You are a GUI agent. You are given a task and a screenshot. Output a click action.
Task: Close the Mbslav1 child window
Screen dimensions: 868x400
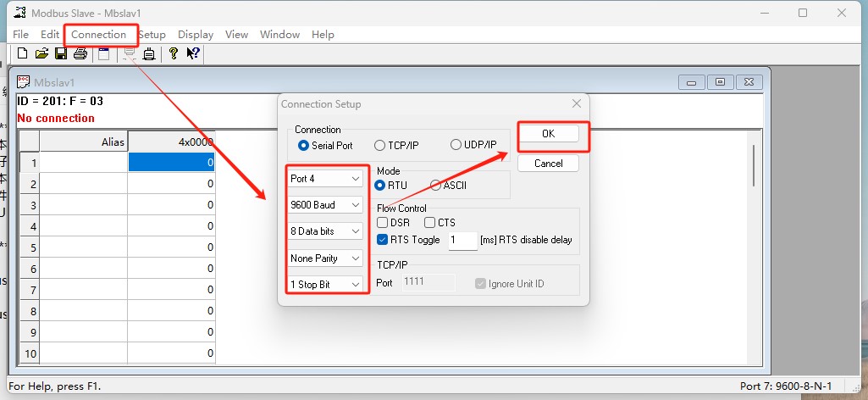coord(749,82)
